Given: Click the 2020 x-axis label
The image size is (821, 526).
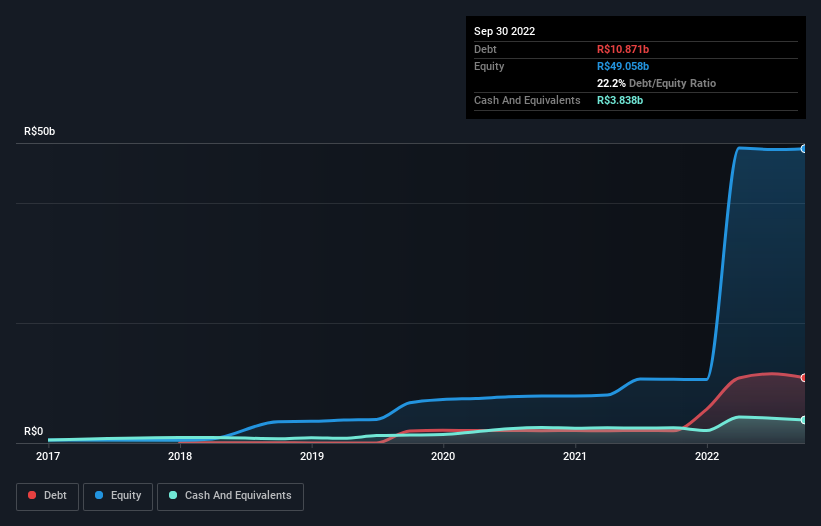Looking at the screenshot, I should (443, 456).
